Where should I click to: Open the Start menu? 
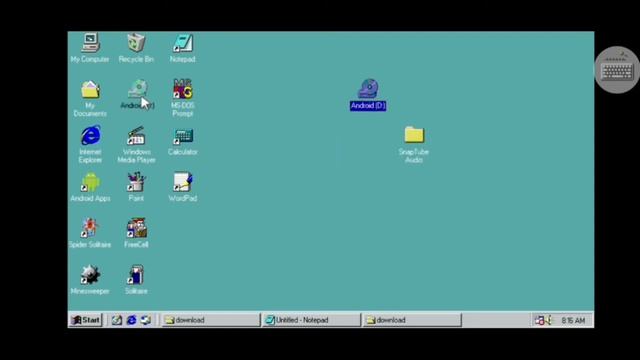point(86,320)
